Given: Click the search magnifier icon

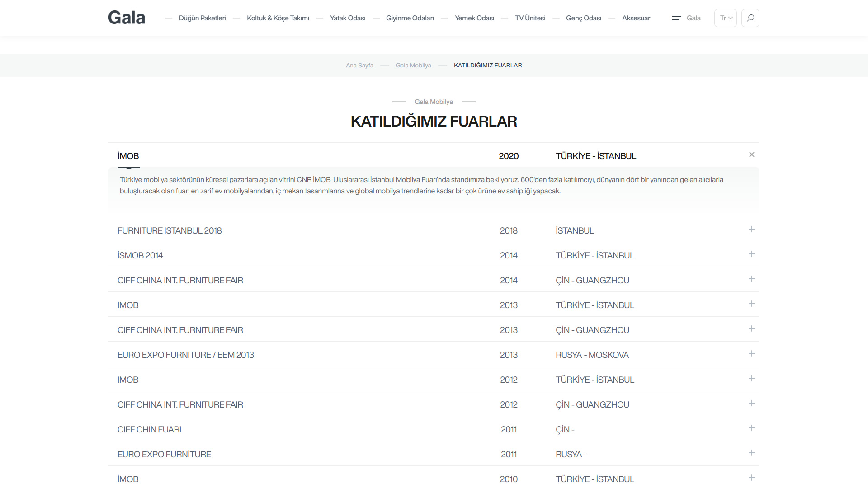Looking at the screenshot, I should pos(750,18).
